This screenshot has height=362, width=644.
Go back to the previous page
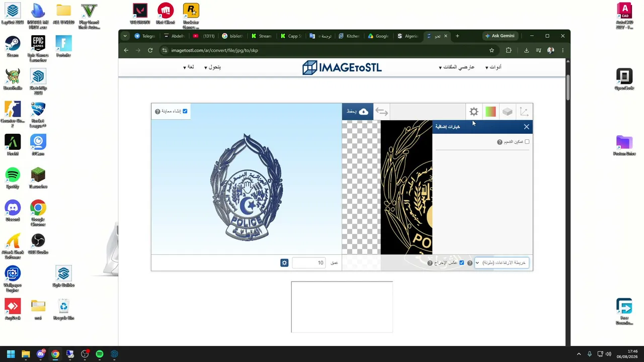pyautogui.click(x=126, y=50)
